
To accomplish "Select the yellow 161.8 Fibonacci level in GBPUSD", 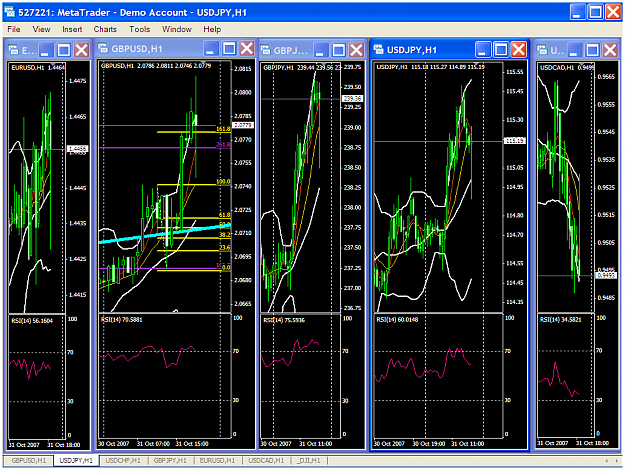I will 193,132.
